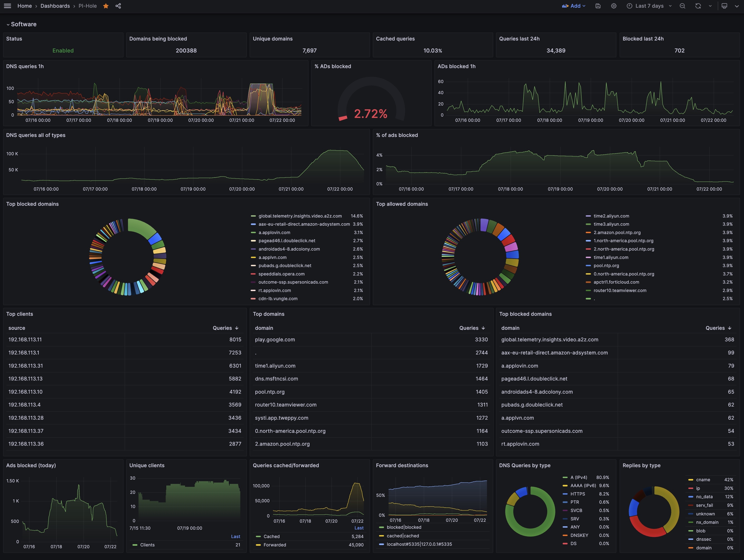Select client 192.168.113.11 row
The image size is (744, 560).
125,340
